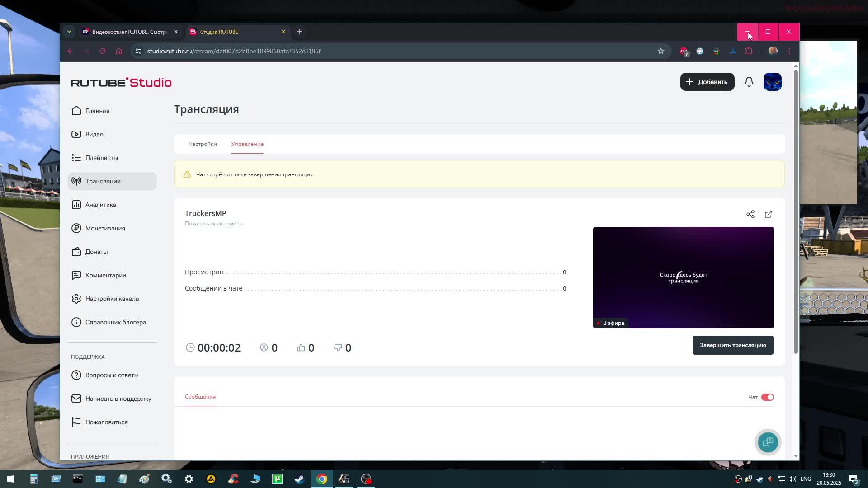Open Windows Start menu
The image size is (868, 488).
tap(11, 479)
